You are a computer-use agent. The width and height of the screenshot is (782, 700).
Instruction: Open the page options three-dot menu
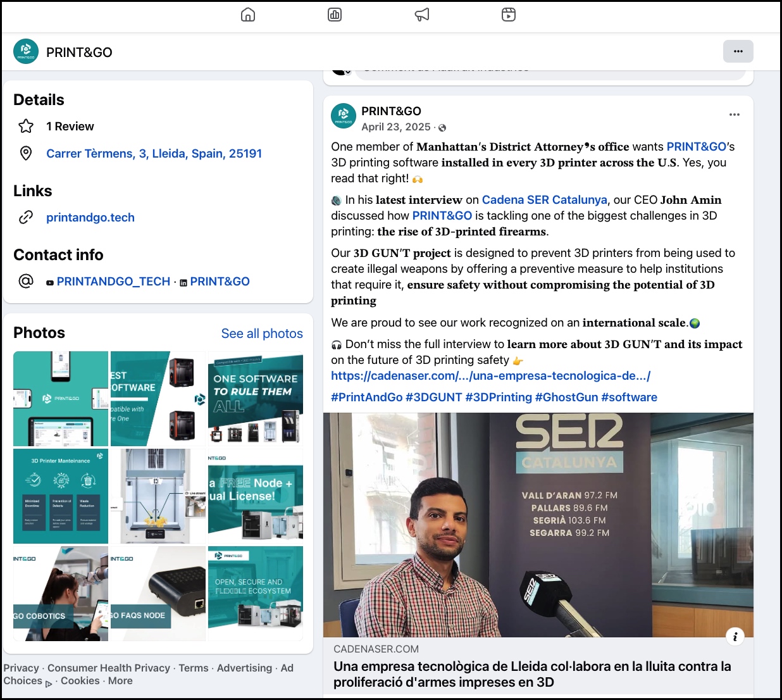coord(738,51)
